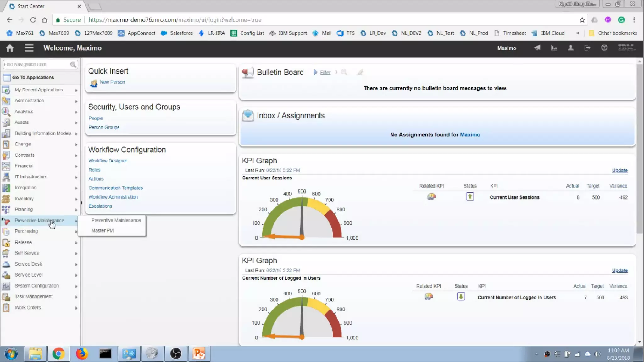Choose Preventive Maintenance in the flyout submenu
This screenshot has width=644, height=362.
[116, 220]
